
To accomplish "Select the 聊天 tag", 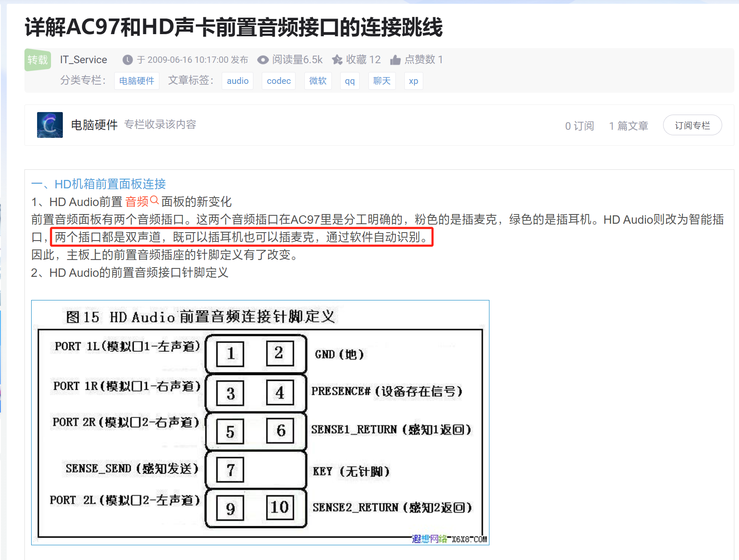I will [x=382, y=80].
